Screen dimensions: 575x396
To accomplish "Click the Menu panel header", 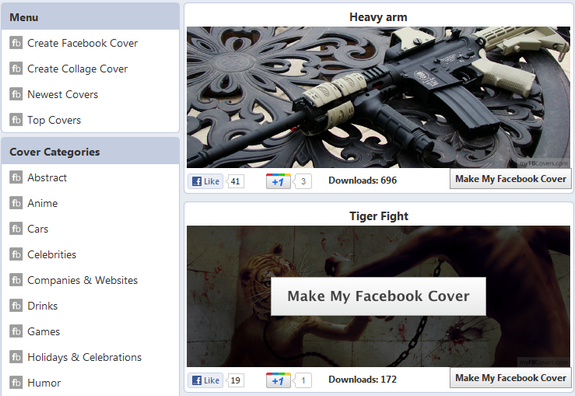I will pyautogui.click(x=90, y=17).
